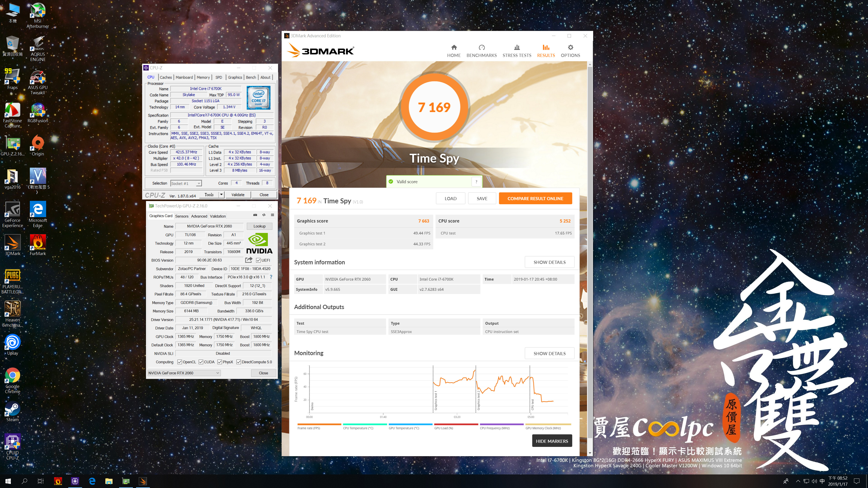Click the Validate button in CPU-Z

point(238,195)
